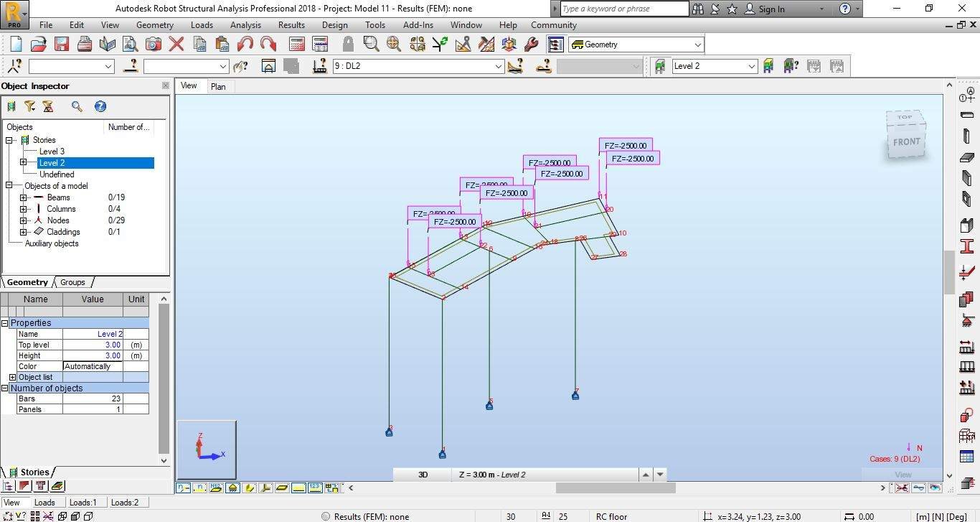
Task: Click the Delete red X icon
Action: pyautogui.click(x=176, y=45)
